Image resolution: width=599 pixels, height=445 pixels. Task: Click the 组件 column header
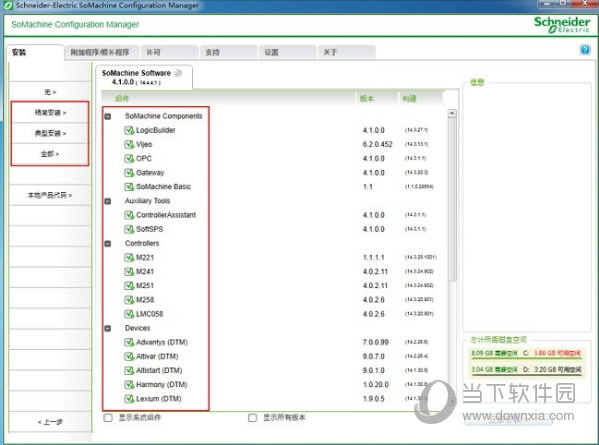pyautogui.click(x=122, y=99)
